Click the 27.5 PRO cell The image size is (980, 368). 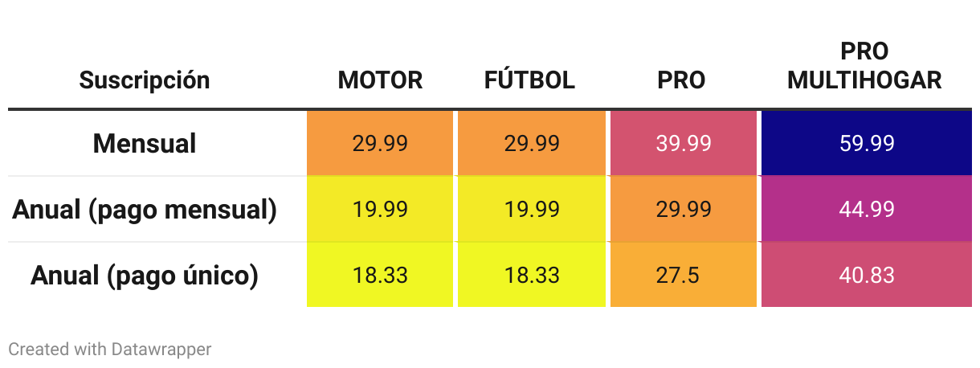pos(684,275)
